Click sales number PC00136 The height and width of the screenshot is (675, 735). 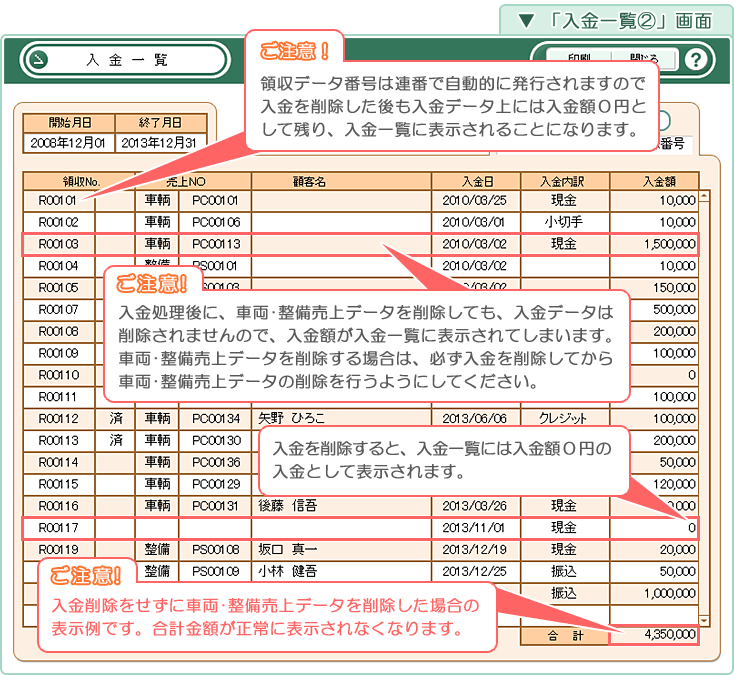pyautogui.click(x=216, y=462)
